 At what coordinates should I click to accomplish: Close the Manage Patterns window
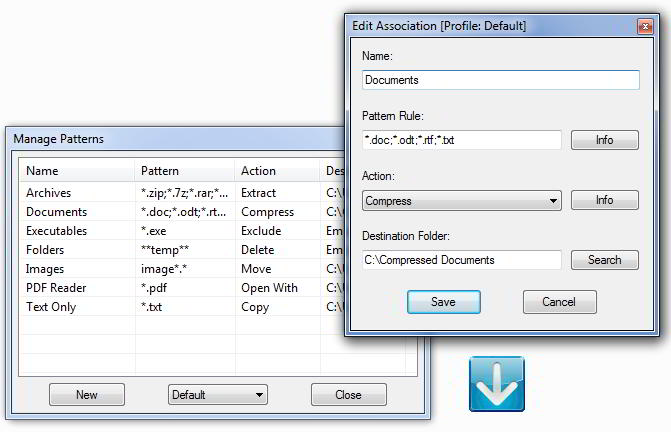coord(348,395)
